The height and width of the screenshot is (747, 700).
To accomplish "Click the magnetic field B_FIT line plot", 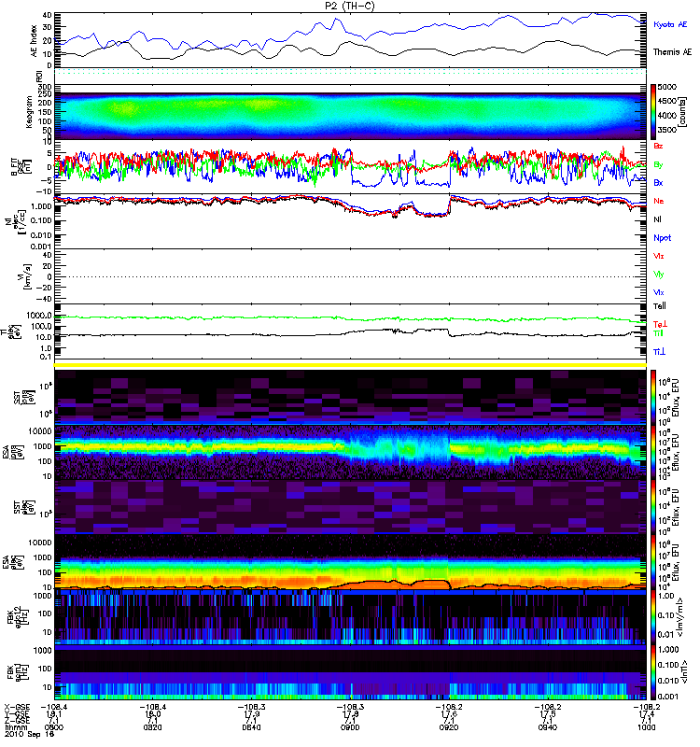I will click(351, 167).
